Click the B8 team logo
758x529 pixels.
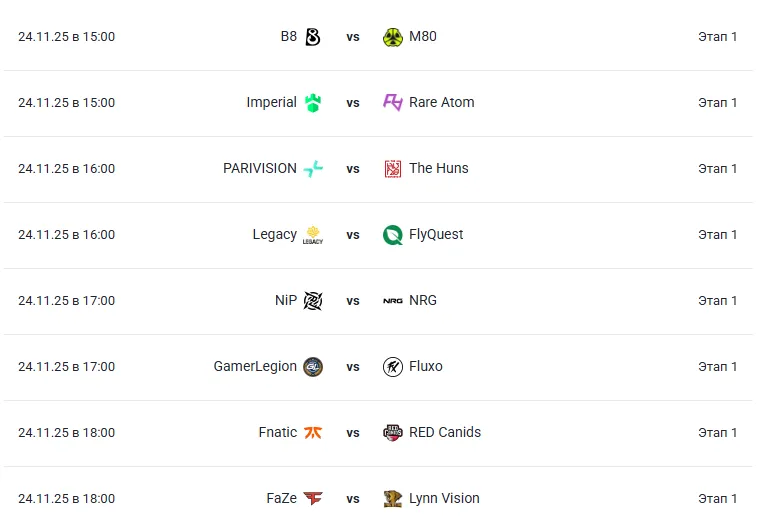coord(313,37)
